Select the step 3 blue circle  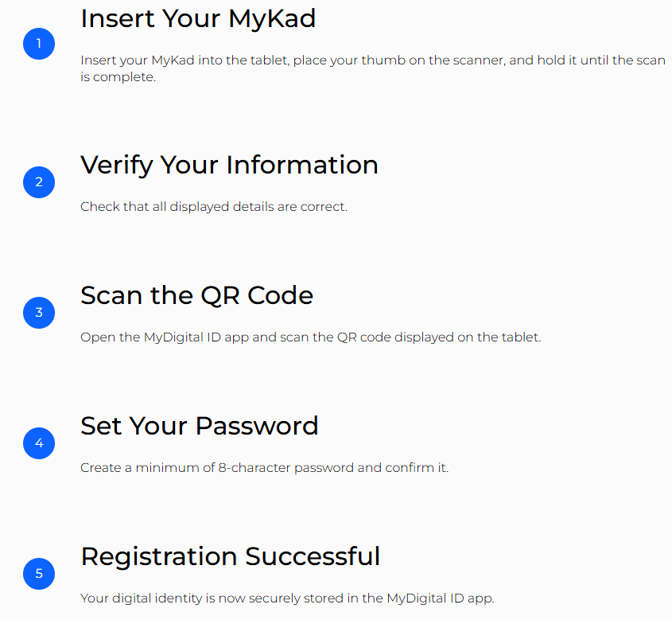tap(39, 313)
